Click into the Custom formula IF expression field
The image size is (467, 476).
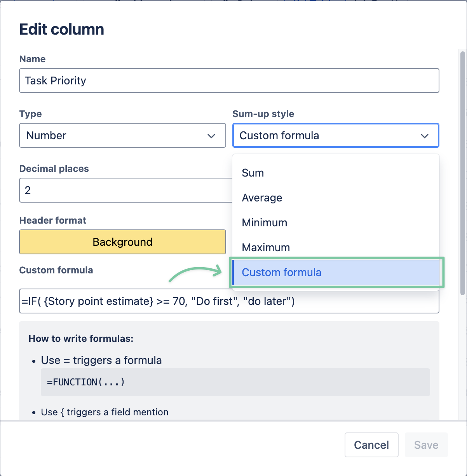pos(229,301)
